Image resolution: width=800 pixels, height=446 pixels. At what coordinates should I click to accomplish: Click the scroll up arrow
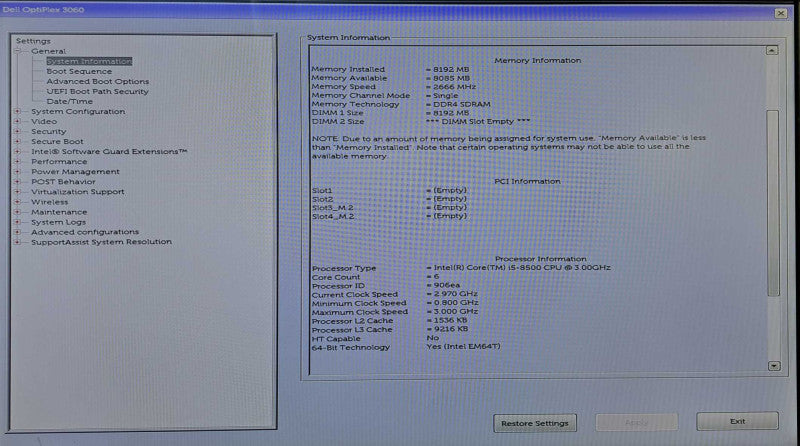[x=772, y=51]
